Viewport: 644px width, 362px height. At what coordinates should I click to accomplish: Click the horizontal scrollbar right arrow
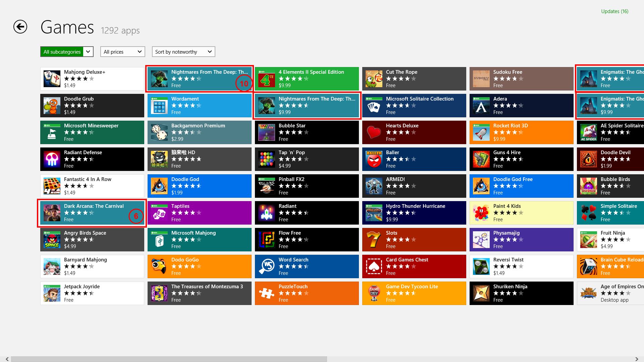pos(637,359)
